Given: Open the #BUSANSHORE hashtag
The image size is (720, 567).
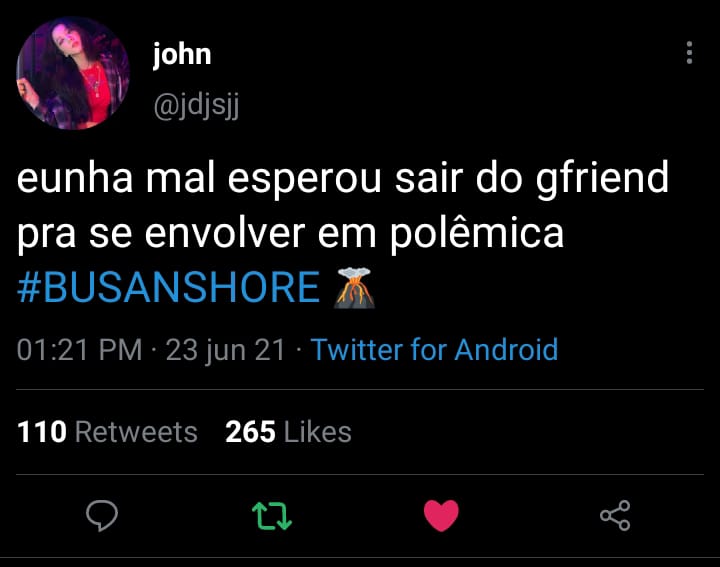Looking at the screenshot, I should [168, 287].
